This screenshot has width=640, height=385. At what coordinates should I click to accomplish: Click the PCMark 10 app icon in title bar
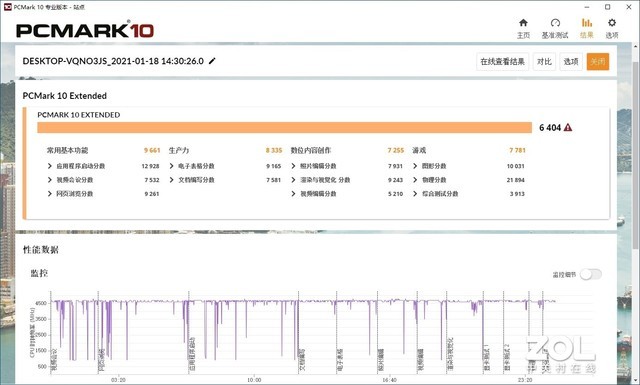point(7,7)
